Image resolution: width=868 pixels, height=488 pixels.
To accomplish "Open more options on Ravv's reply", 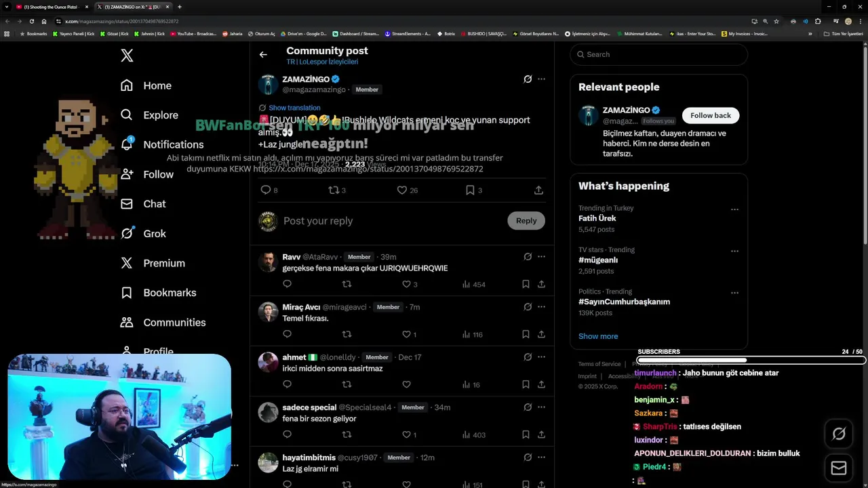I will [x=541, y=257].
